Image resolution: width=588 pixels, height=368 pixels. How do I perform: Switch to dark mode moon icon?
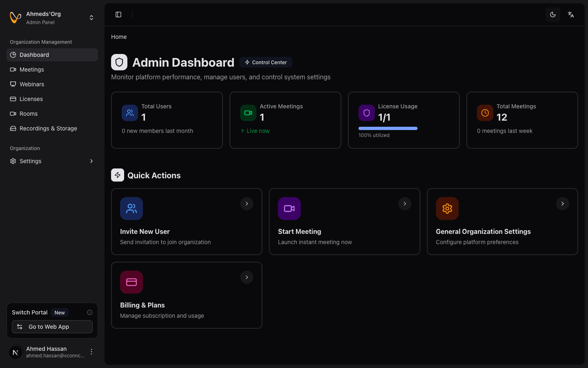tap(553, 15)
